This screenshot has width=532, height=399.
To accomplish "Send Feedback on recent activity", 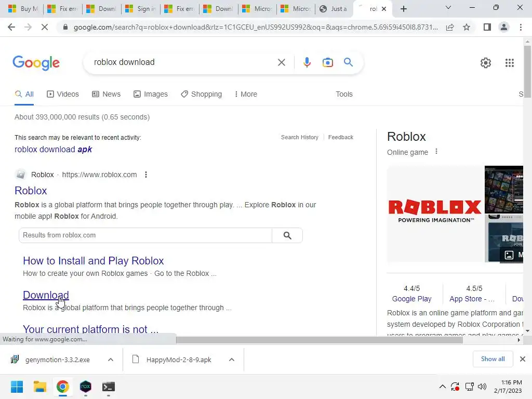I will (341, 137).
